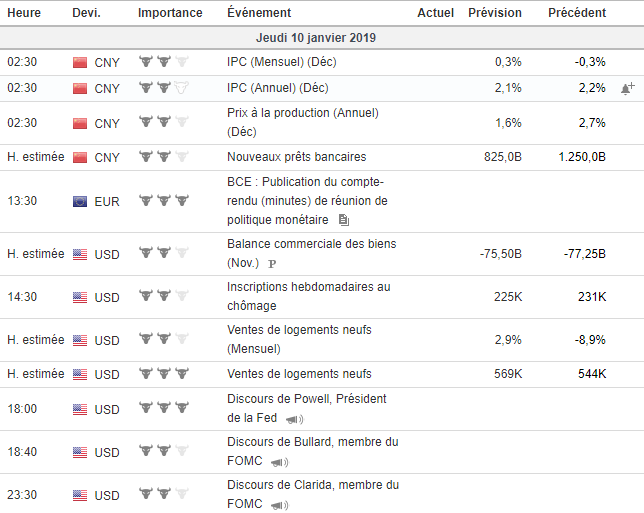Click the European Union flag icon
Image resolution: width=644 pixels, height=513 pixels.
tap(81, 201)
